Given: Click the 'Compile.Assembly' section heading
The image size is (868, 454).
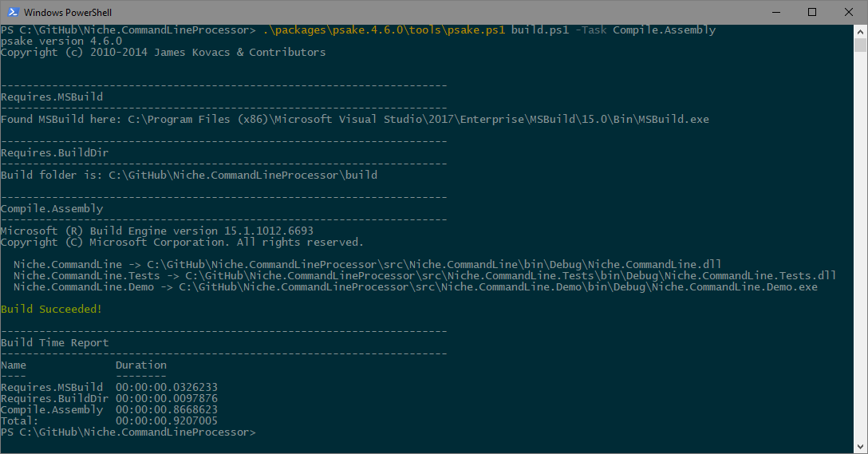Looking at the screenshot, I should (x=52, y=209).
